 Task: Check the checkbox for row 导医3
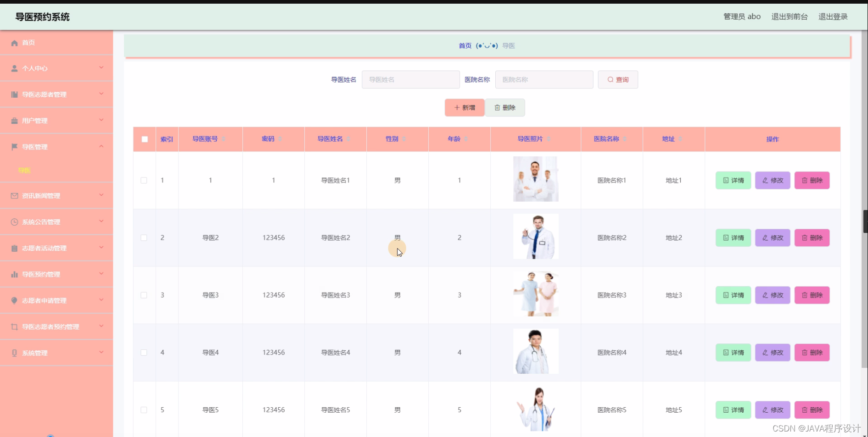pos(144,295)
